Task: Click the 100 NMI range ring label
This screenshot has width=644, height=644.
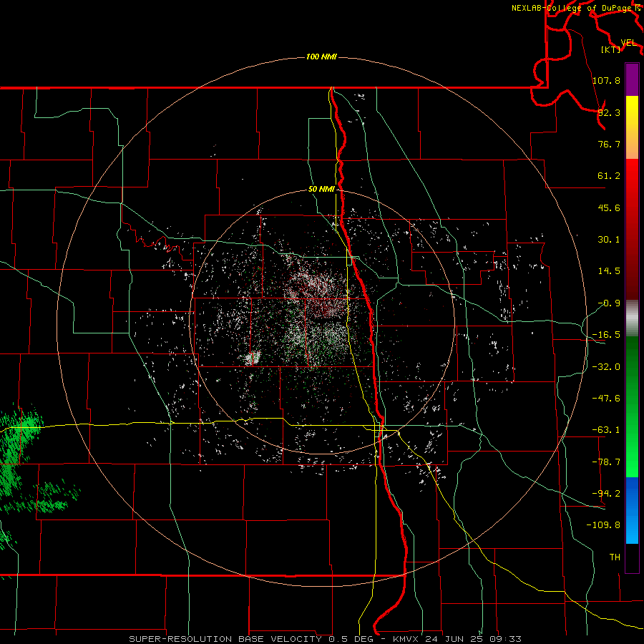Action: 321,57
